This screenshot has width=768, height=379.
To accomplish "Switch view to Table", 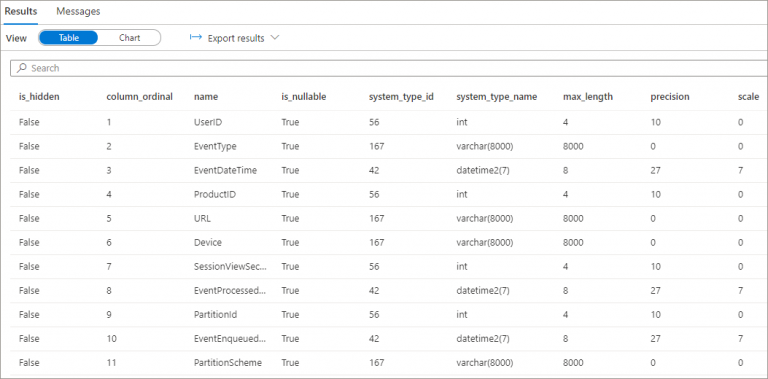I will point(69,38).
